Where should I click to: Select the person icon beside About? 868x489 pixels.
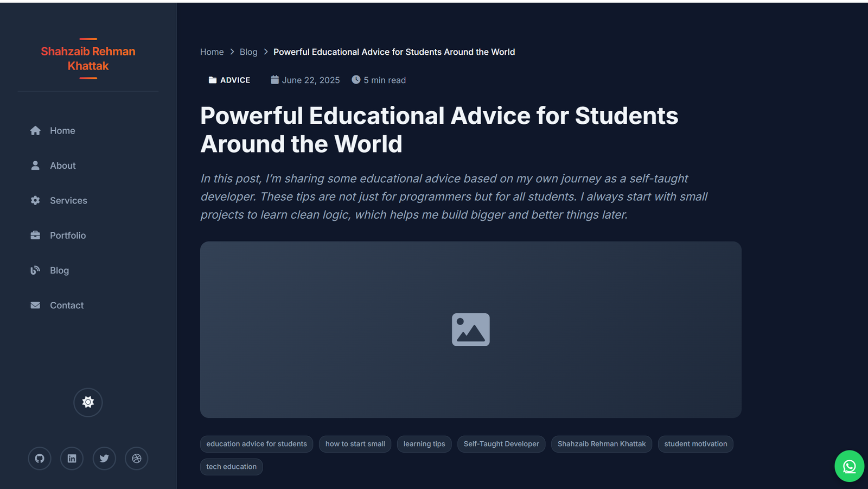[x=35, y=165]
